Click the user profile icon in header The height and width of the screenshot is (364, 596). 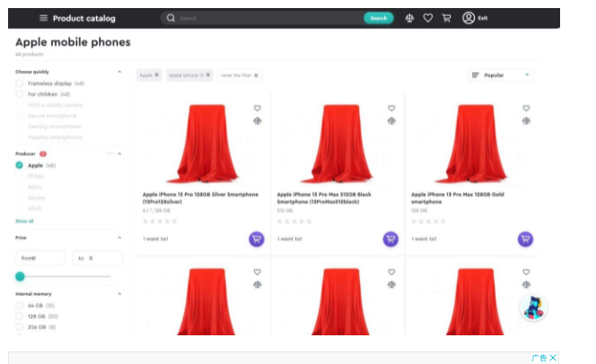pyautogui.click(x=469, y=18)
